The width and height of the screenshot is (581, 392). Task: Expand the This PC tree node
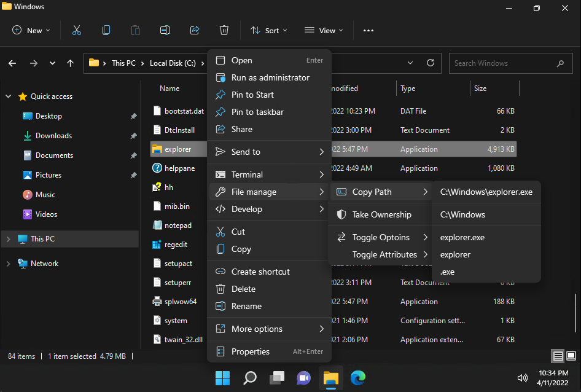(x=8, y=239)
